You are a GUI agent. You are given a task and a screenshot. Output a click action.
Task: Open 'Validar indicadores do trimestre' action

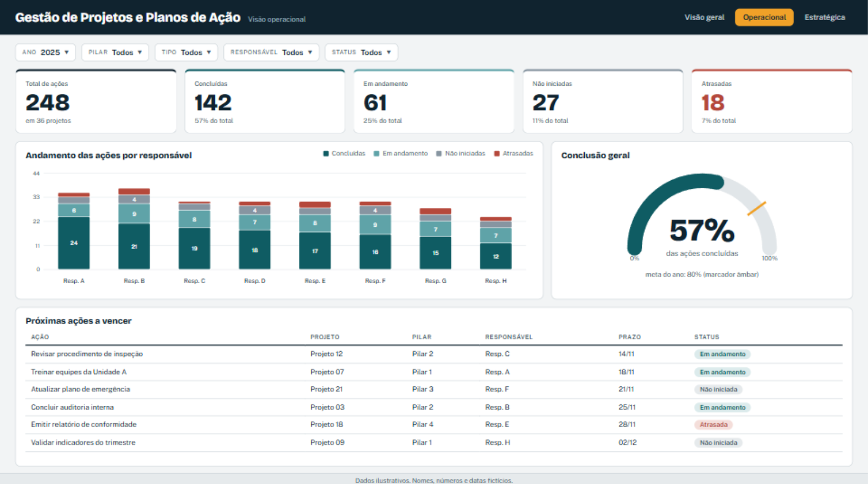83,442
